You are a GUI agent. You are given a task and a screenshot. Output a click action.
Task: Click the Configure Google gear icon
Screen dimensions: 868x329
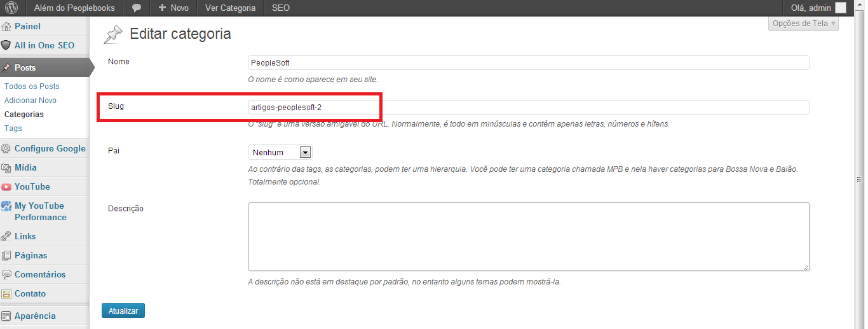6,149
